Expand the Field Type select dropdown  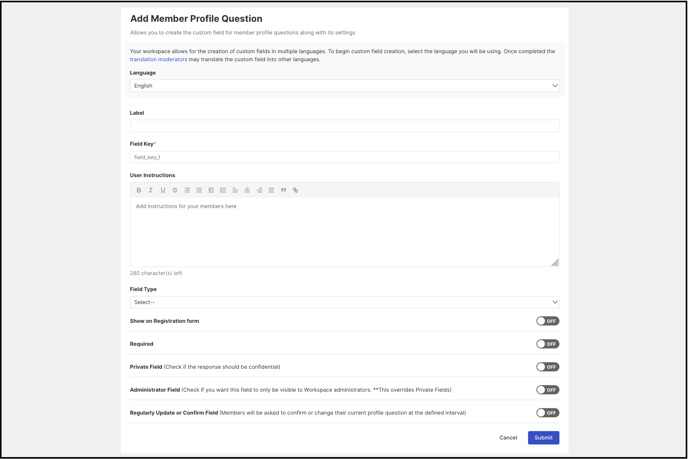344,302
